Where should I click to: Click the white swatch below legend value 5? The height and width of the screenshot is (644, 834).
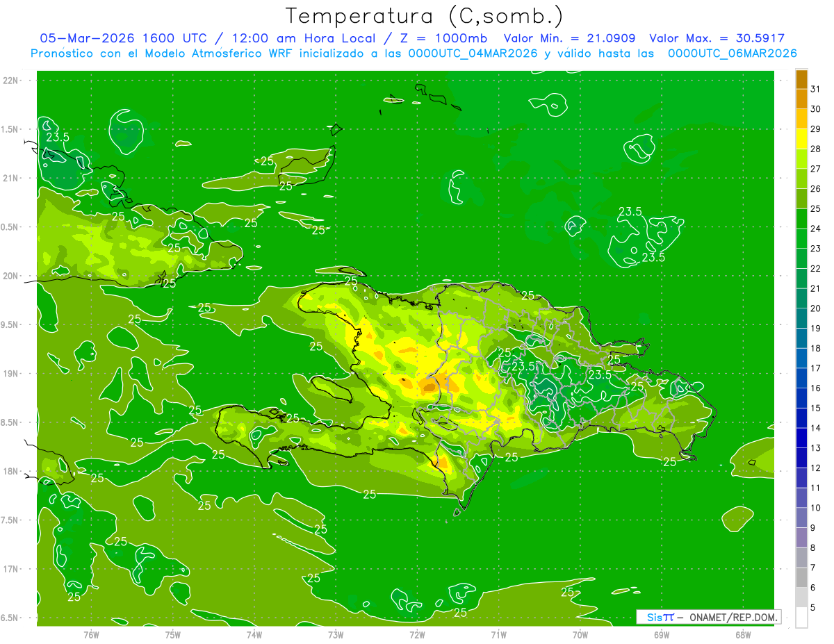coord(801,618)
